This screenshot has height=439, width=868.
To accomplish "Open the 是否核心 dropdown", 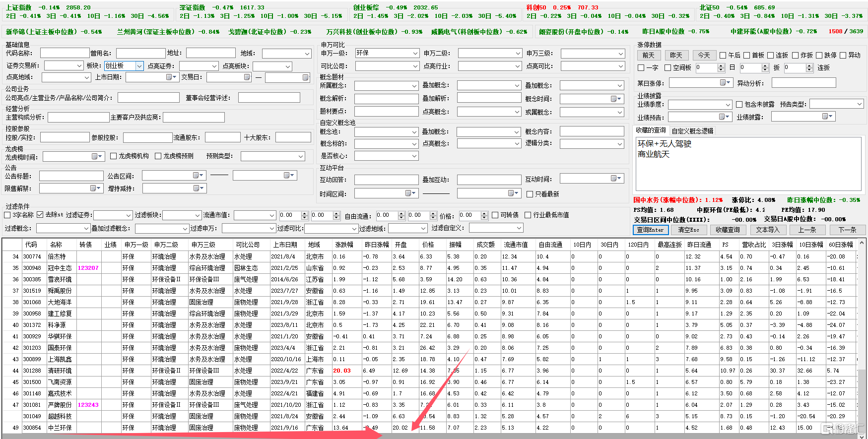I will click(414, 156).
